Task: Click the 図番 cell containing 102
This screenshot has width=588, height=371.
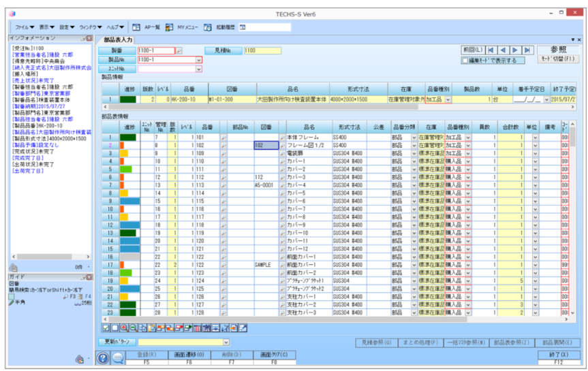Action: (x=266, y=146)
